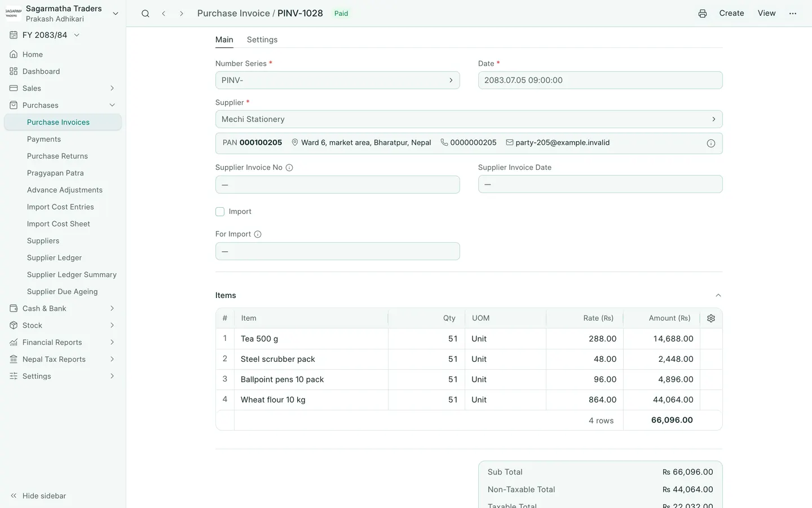Switch to the Settings tab
Image resolution: width=812 pixels, height=508 pixels.
262,40
